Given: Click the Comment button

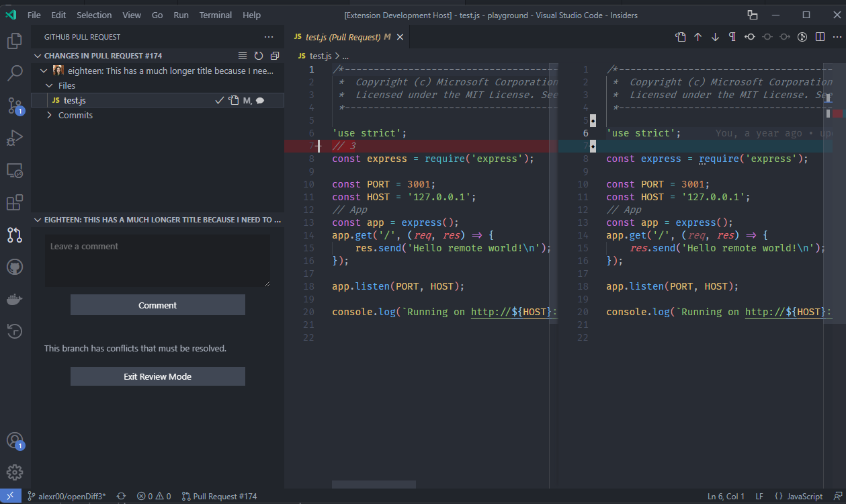Looking at the screenshot, I should [x=157, y=305].
